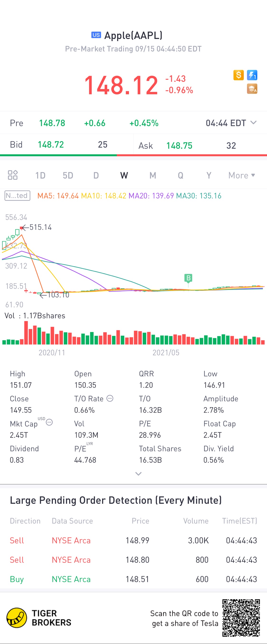The height and width of the screenshot is (644, 267).
Task: Select the W weekly chart tab
Action: pos(124,175)
